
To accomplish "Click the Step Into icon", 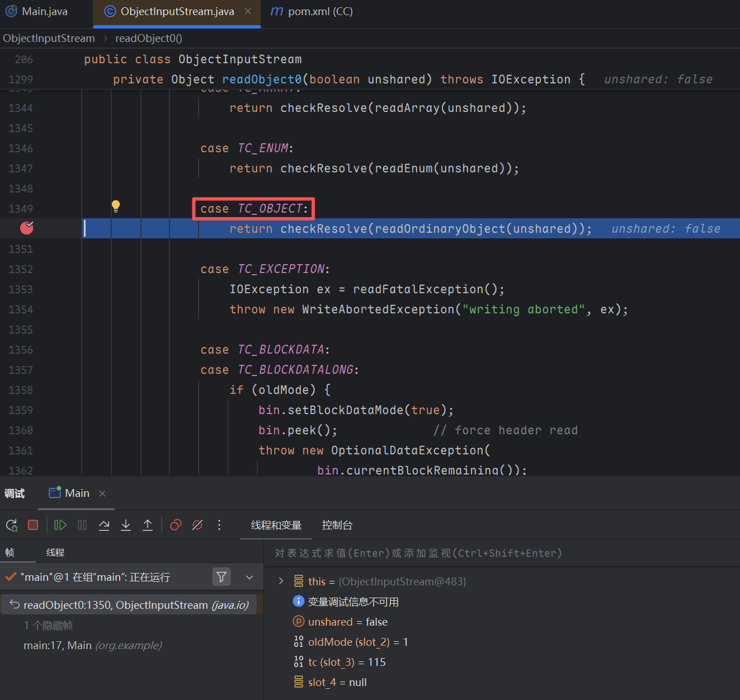I will pyautogui.click(x=126, y=525).
